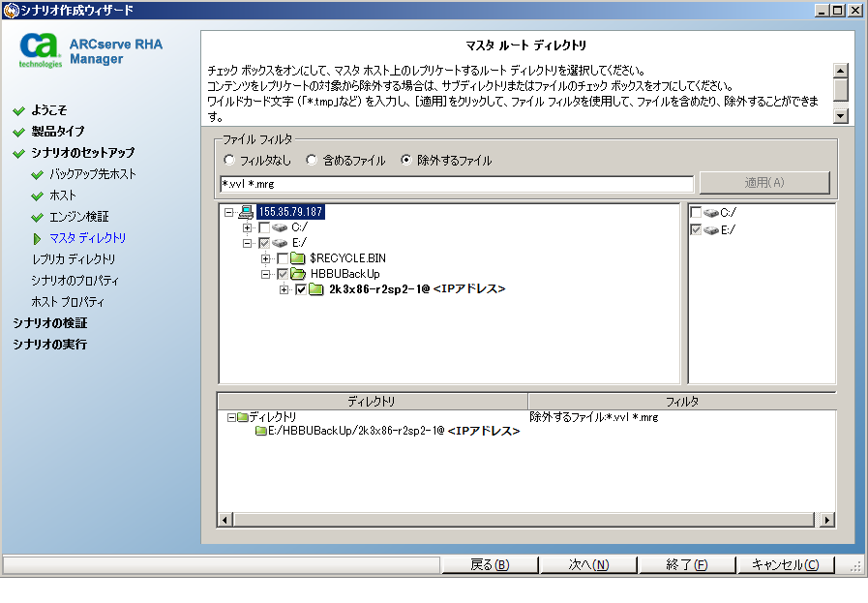
Task: Click the file filter text field
Action: [457, 184]
